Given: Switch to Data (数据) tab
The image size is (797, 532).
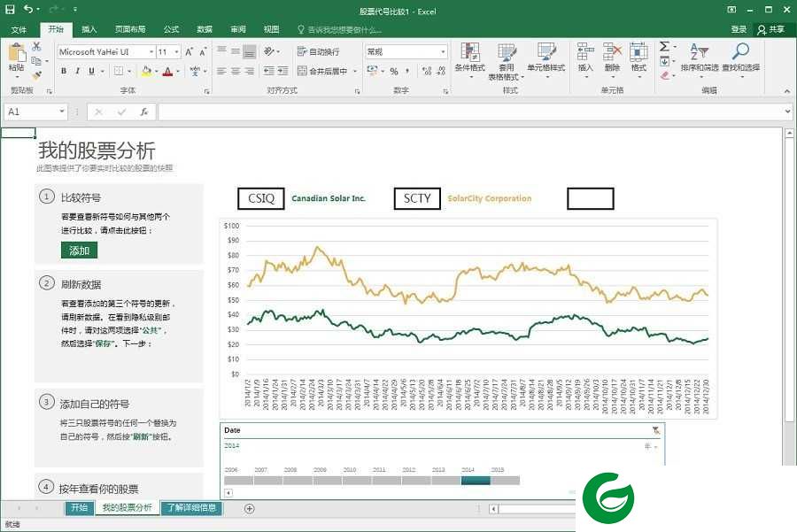Looking at the screenshot, I should pos(205,29).
